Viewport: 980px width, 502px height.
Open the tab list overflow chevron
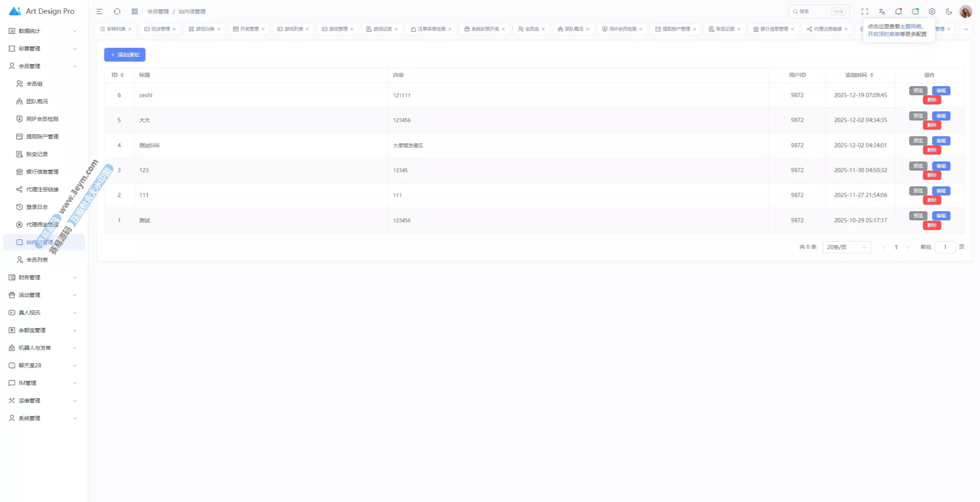[966, 29]
